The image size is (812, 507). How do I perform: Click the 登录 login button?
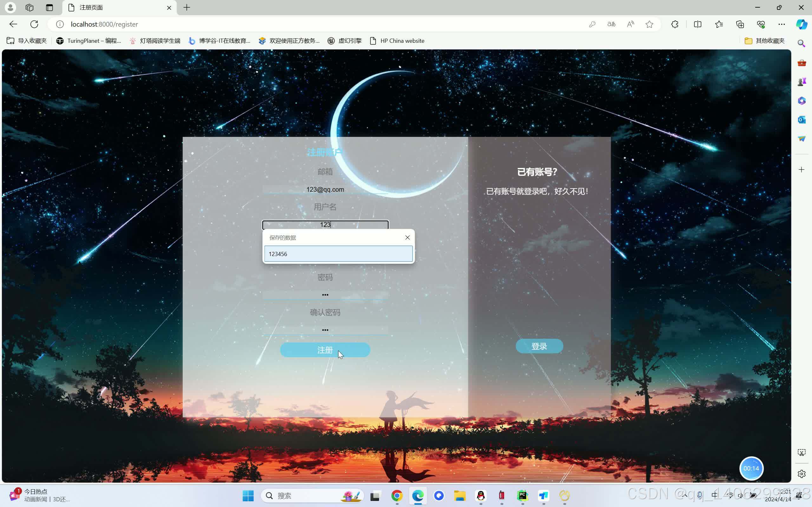tap(539, 346)
